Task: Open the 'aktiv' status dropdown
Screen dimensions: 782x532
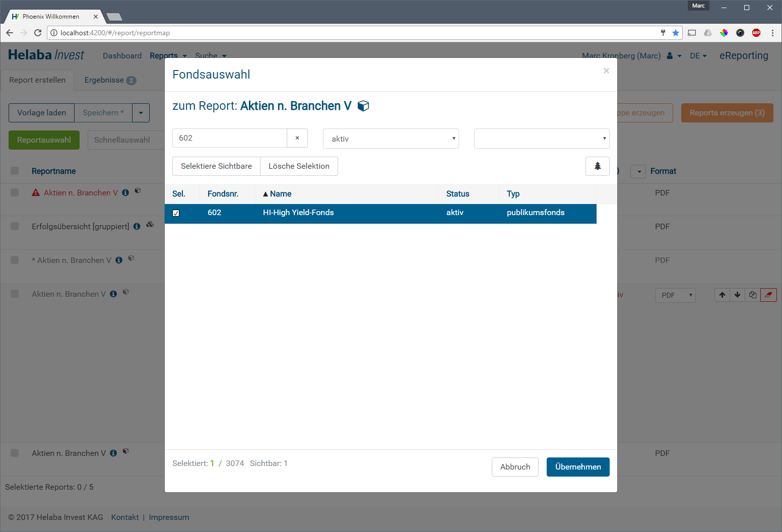Action: [x=390, y=139]
